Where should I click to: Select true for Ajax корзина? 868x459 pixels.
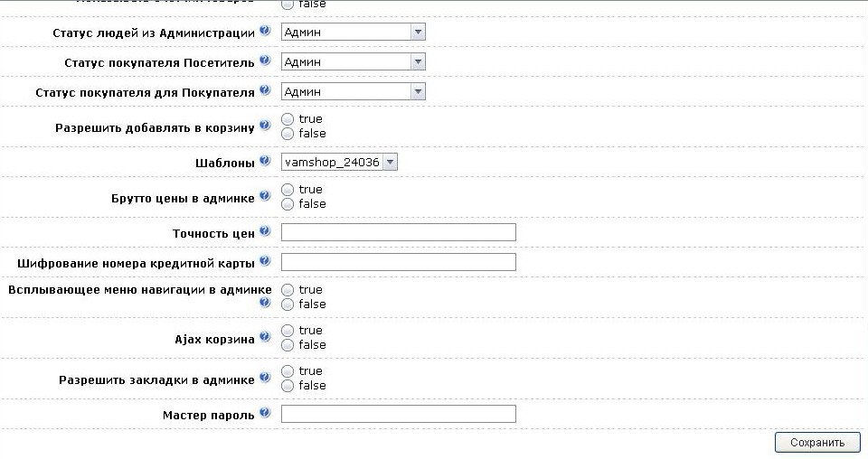click(288, 331)
